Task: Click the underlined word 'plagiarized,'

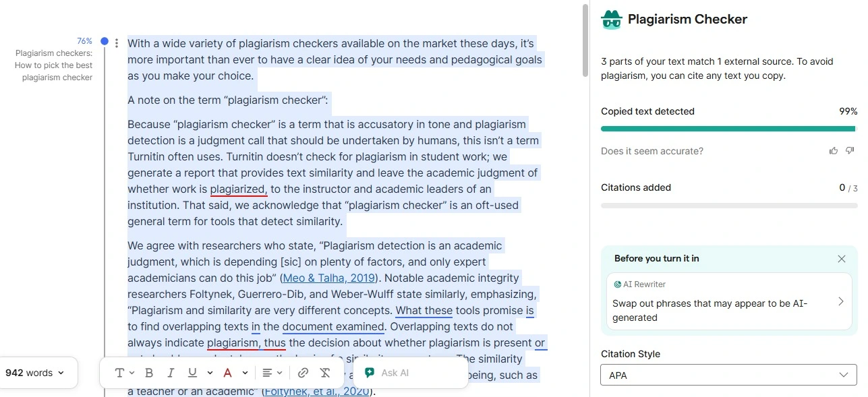Action: 239,189
